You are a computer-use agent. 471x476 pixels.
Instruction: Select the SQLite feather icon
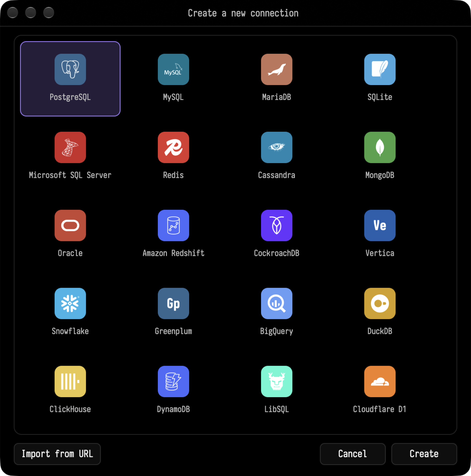(x=380, y=69)
